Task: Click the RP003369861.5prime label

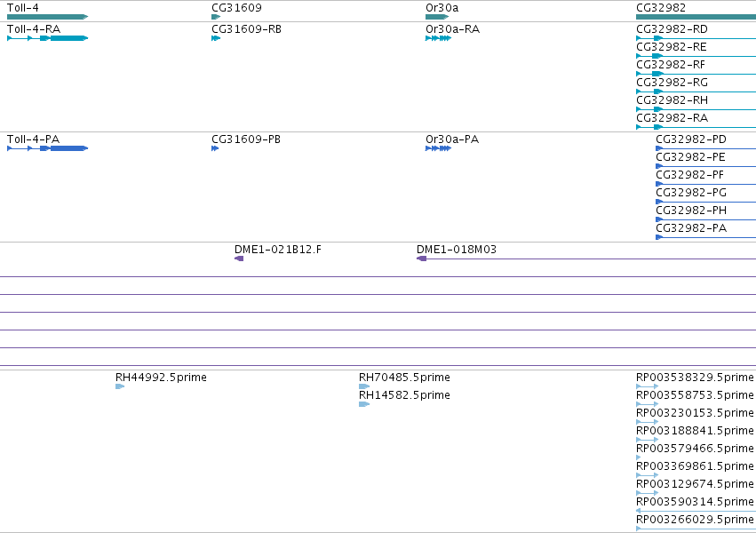Action: coord(695,466)
